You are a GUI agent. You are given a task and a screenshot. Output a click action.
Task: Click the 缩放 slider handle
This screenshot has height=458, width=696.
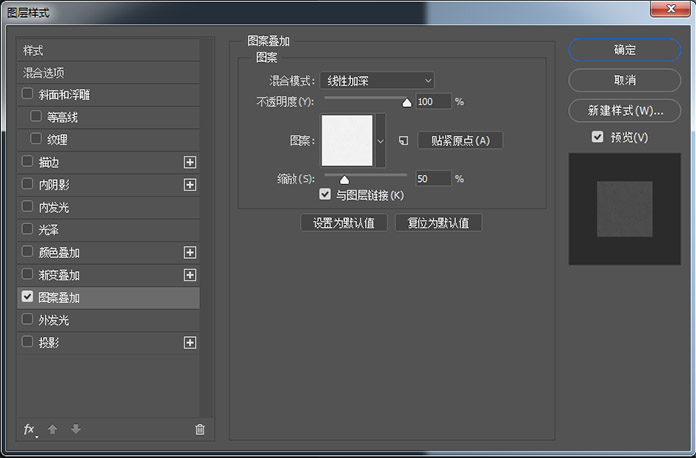coord(344,180)
